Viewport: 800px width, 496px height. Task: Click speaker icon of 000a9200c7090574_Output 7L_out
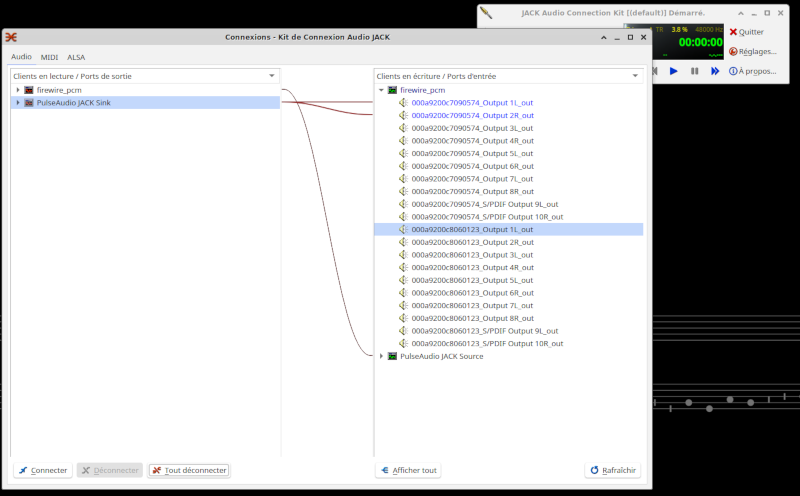(x=403, y=179)
